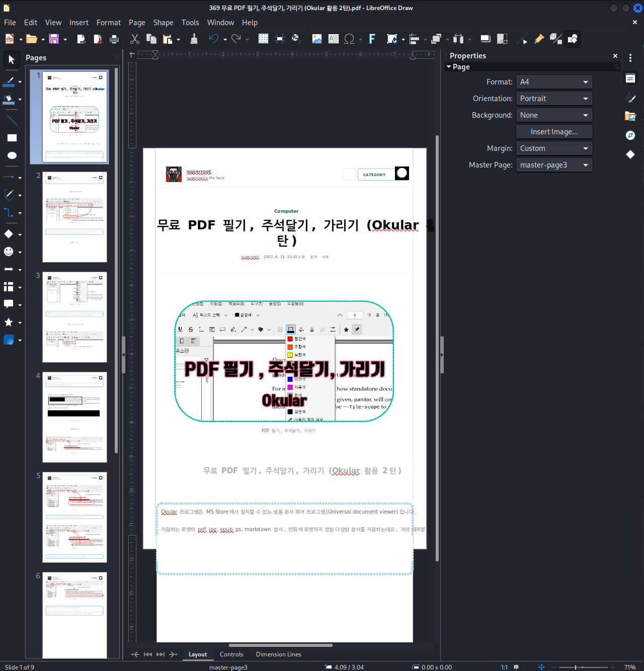Select the Callouts speech bubble tool
Screen dimensions: 644x671
[x=9, y=304]
